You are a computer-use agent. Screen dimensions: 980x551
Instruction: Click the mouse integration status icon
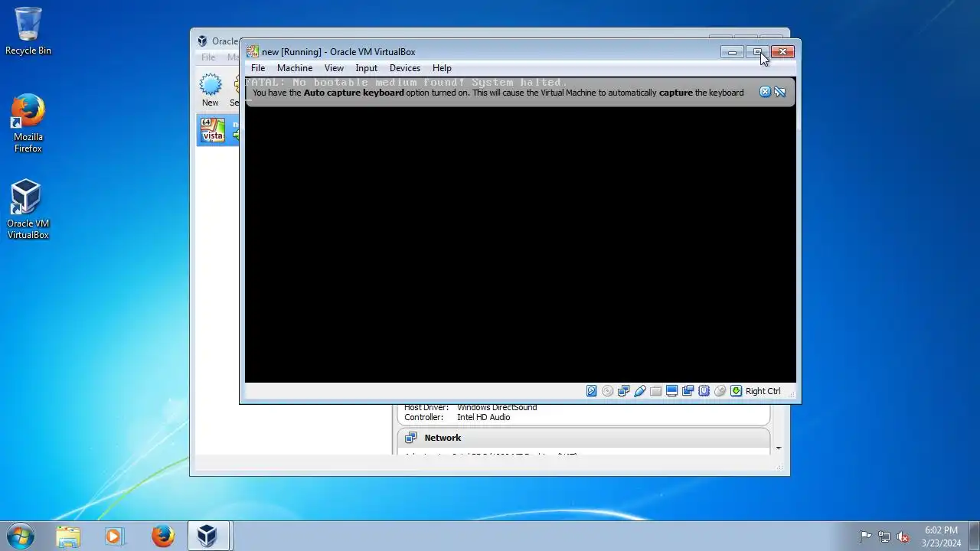coord(720,391)
